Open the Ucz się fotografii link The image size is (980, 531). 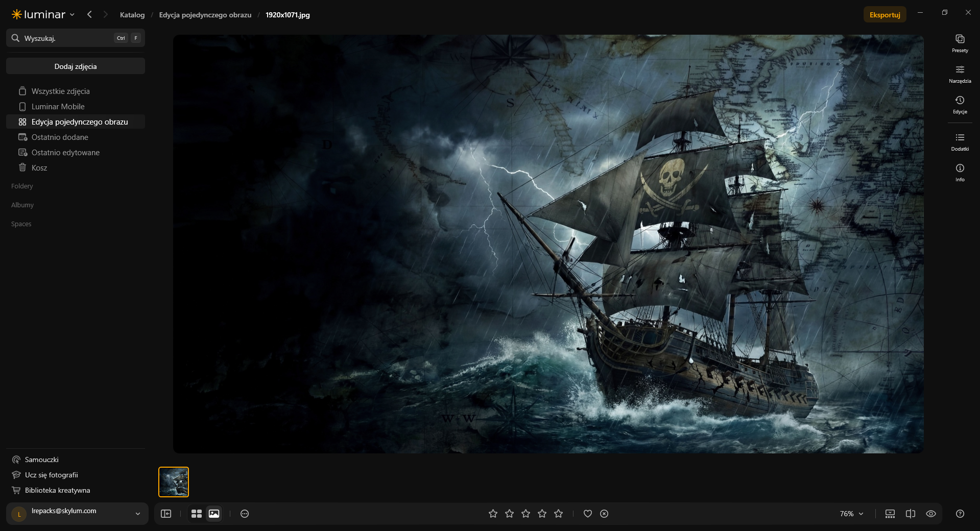45,475
